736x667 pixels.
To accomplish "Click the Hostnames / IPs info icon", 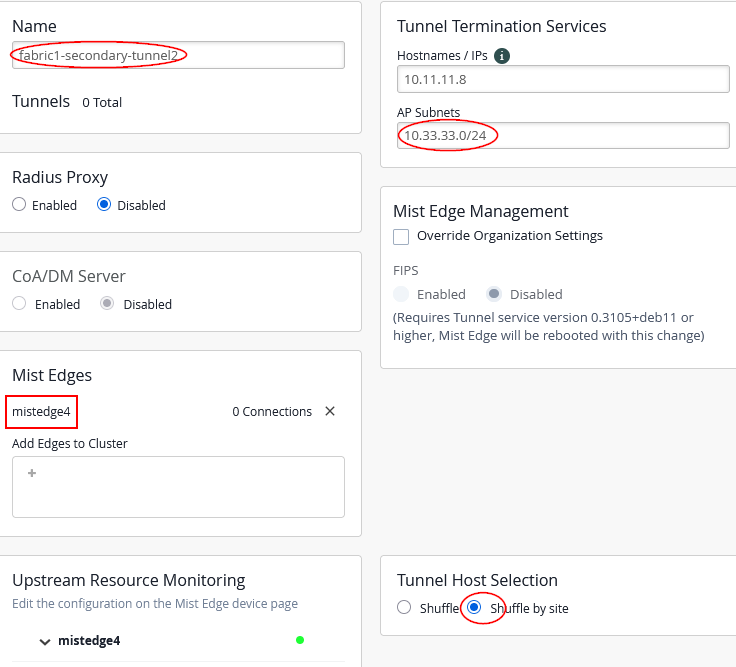I will click(x=502, y=56).
